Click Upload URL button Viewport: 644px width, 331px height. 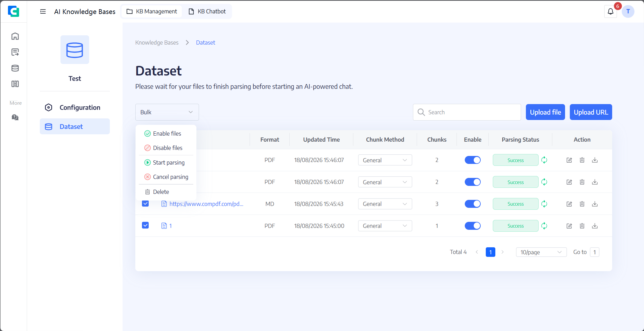pyautogui.click(x=591, y=112)
